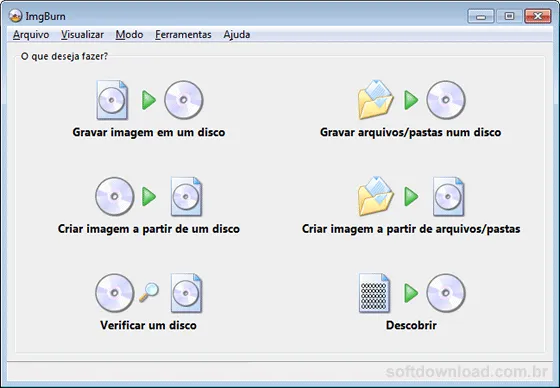Click the ImgBurn title bar app icon

(15, 16)
